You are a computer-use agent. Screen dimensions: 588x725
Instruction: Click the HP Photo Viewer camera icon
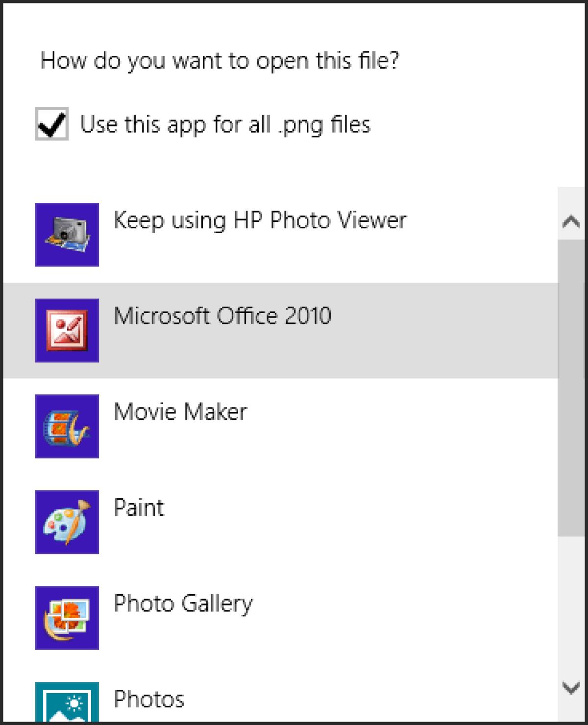coord(67,234)
